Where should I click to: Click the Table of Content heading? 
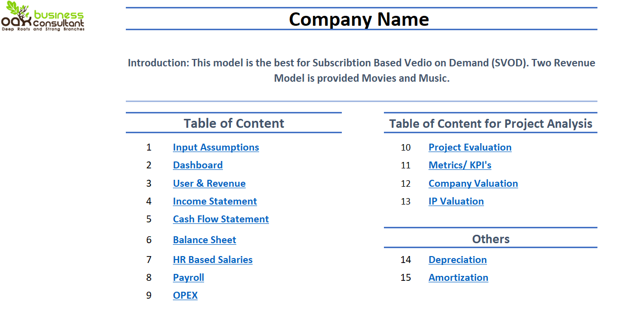coord(234,123)
